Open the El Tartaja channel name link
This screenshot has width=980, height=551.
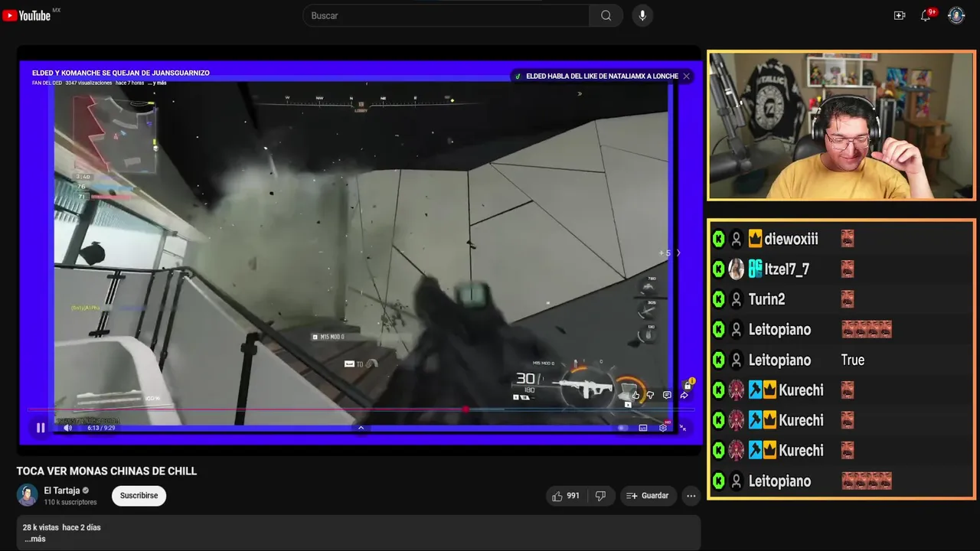coord(62,491)
